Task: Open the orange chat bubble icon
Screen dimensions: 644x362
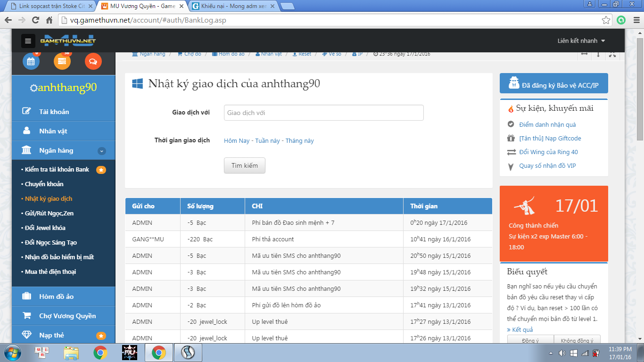Action: (x=93, y=61)
